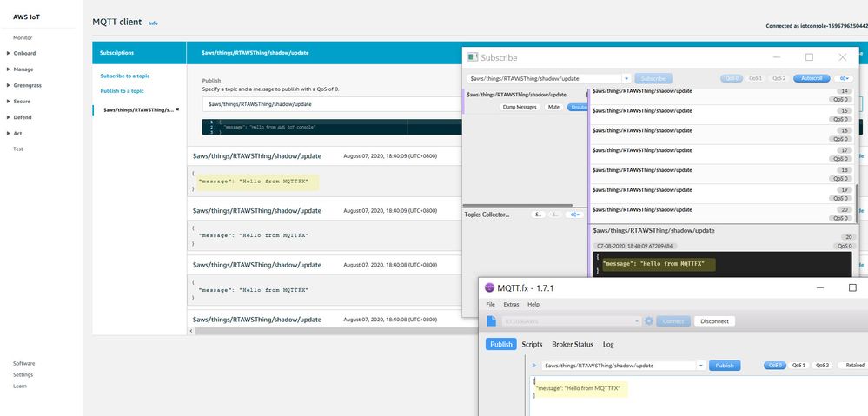This screenshot has height=416, width=868.
Task: Open Topics Collector gears options menu
Action: coord(574,215)
